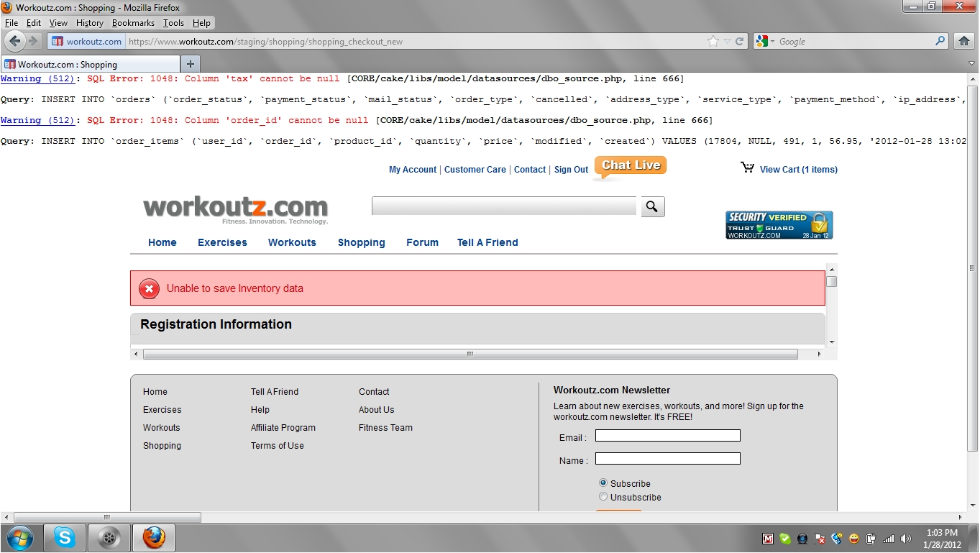This screenshot has height=553, width=980.
Task: Click the red error X icon
Action: [149, 288]
